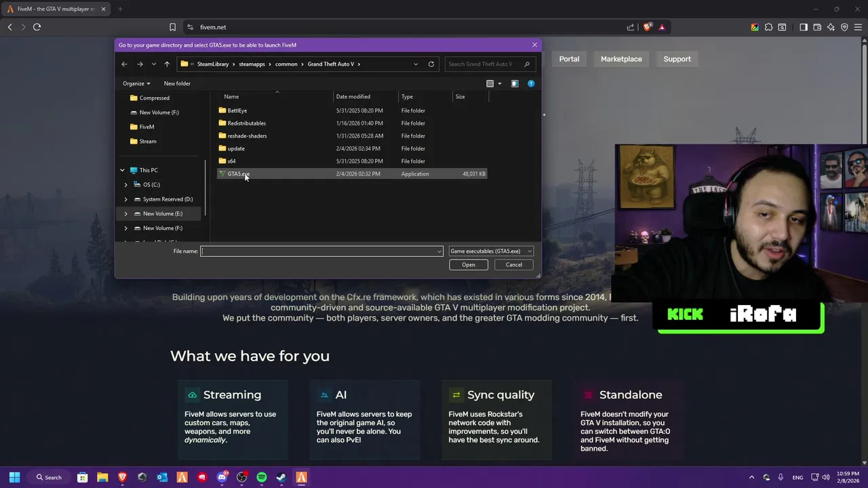
Task: Click the search magnifier in dialog
Action: [527, 64]
